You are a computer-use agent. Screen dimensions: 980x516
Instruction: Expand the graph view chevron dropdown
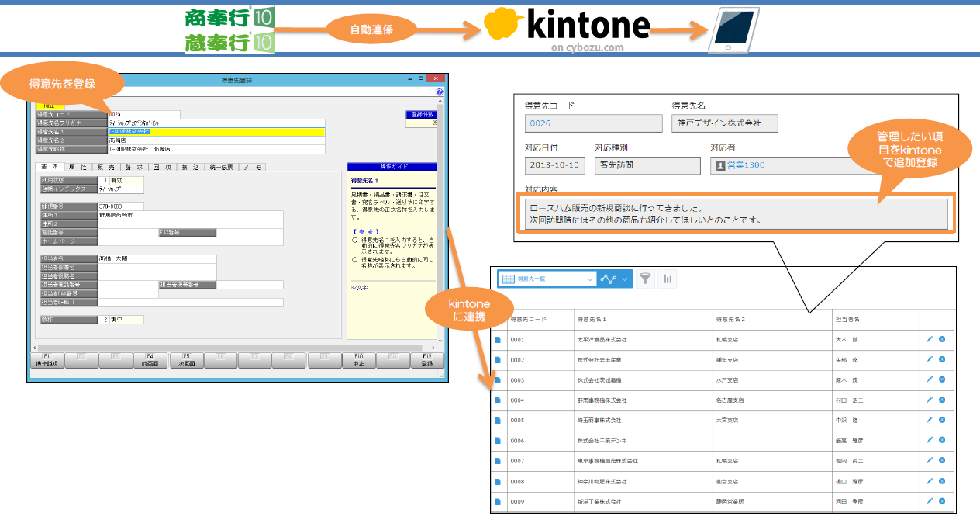tap(624, 279)
